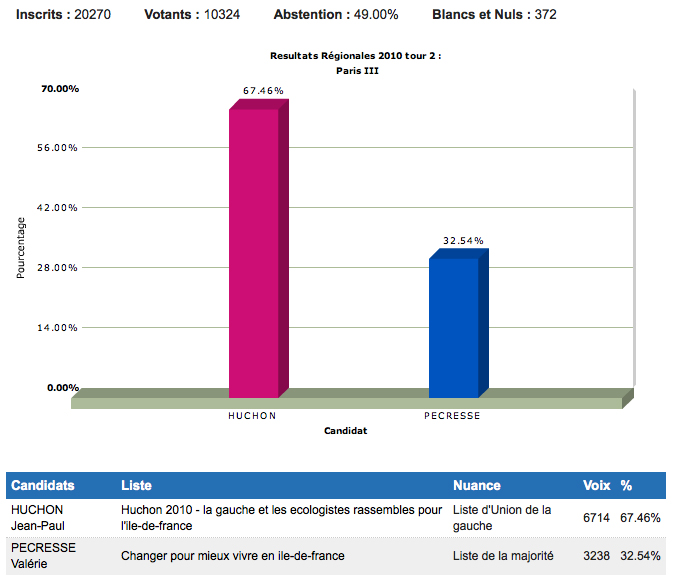The width and height of the screenshot is (676, 587).
Task: Click the chart title Resultats Régionales 2010 tour 2
Action: coord(356,56)
